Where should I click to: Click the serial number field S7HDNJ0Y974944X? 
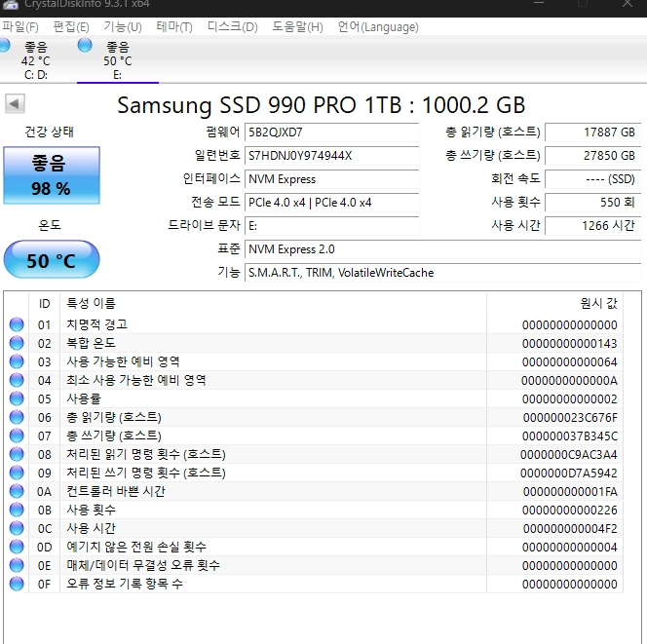(x=331, y=156)
